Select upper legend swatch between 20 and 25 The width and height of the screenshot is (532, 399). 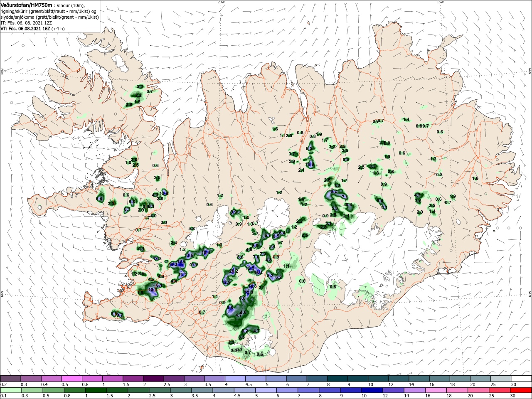480,378
